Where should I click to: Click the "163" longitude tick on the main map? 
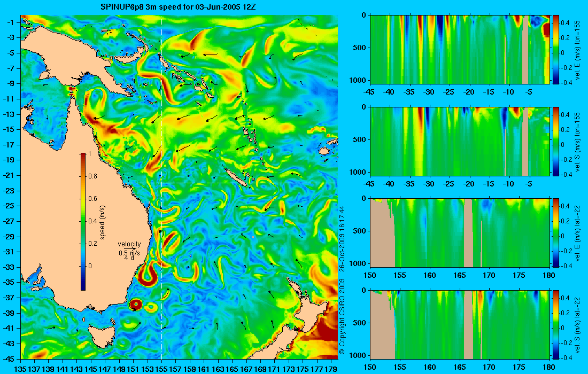click(x=218, y=369)
